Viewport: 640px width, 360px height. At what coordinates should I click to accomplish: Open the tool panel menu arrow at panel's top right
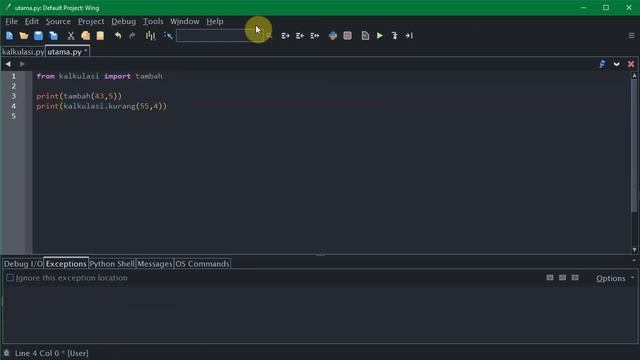click(x=634, y=260)
